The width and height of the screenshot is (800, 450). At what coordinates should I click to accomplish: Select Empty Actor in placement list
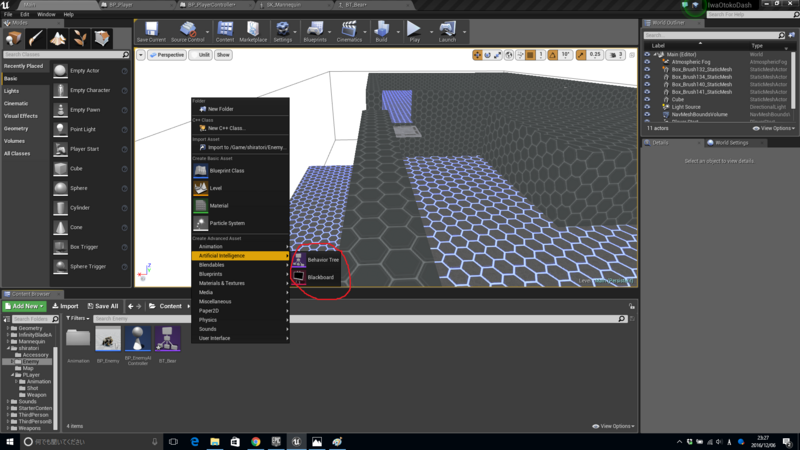91,71
